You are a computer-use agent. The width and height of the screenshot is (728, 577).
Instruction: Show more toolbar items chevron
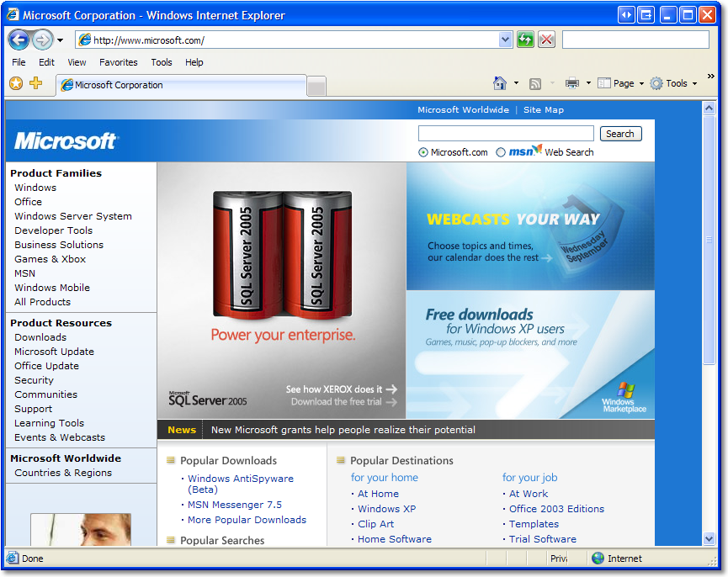click(x=710, y=76)
